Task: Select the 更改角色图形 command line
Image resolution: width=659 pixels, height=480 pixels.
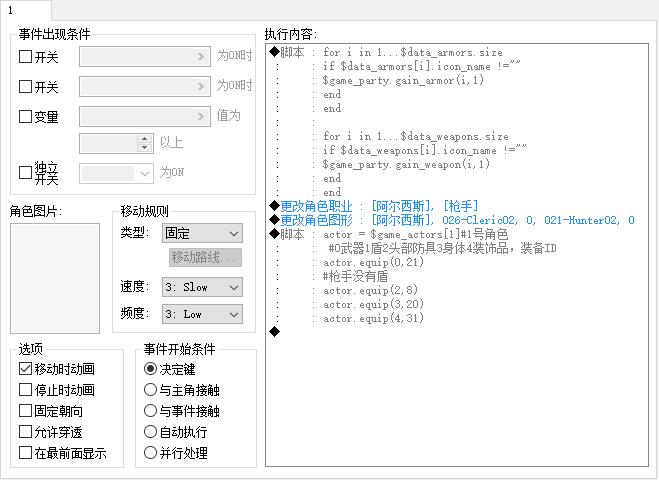Action: [x=452, y=220]
